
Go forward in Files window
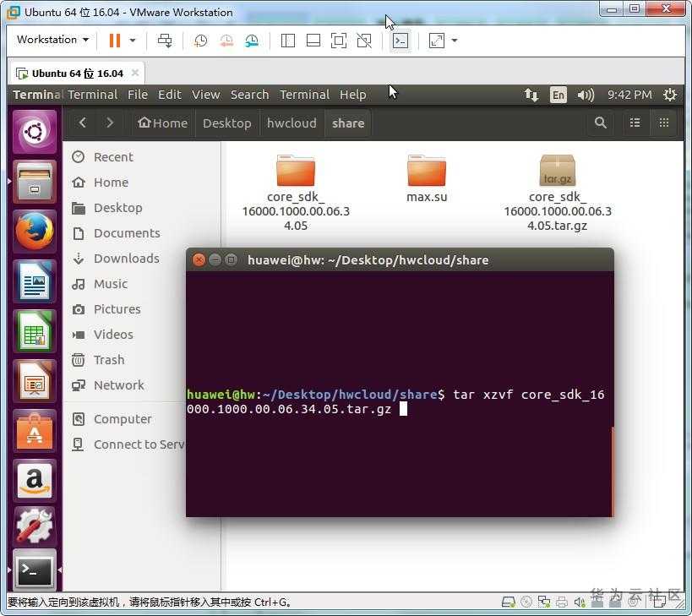[x=110, y=123]
